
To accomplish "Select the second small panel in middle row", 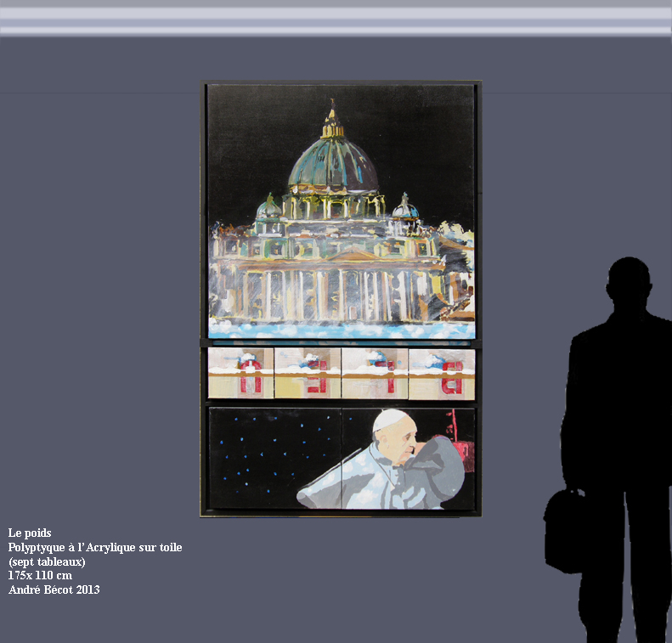I will (308, 373).
